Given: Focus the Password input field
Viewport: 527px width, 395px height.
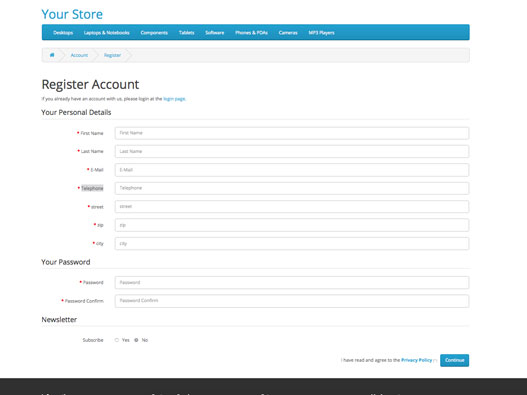Looking at the screenshot, I should [292, 282].
